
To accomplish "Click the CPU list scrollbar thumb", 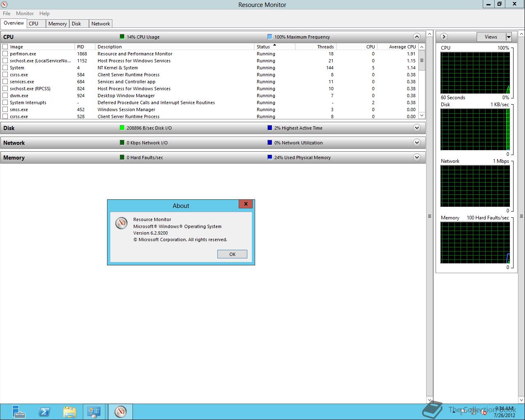I will tap(422, 60).
